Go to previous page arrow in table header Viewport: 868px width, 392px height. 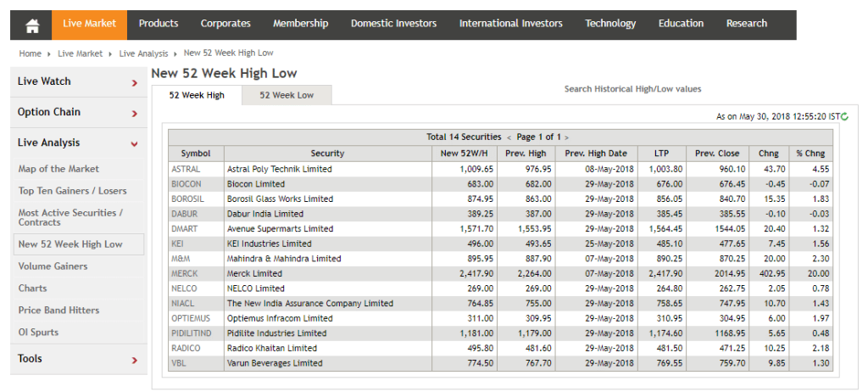(509, 137)
